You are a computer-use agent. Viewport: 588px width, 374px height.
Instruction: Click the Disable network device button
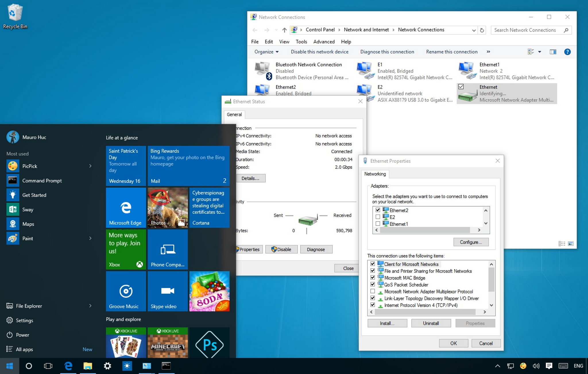(319, 51)
